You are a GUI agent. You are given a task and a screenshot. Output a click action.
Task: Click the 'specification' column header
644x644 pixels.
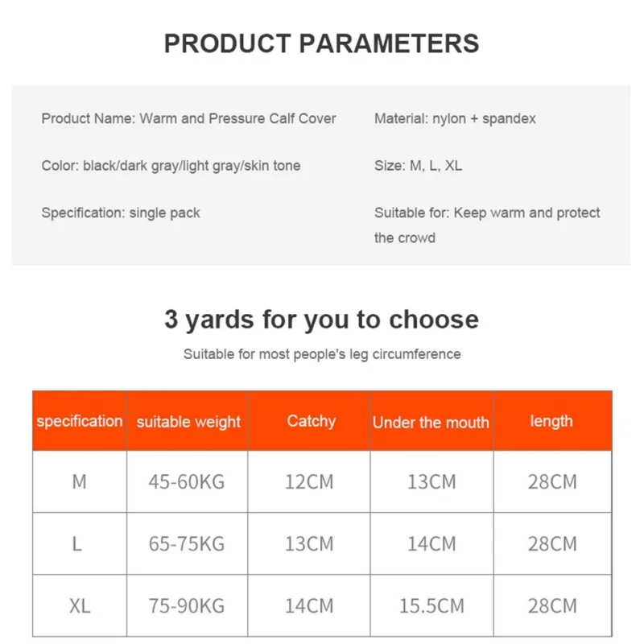tap(80, 421)
